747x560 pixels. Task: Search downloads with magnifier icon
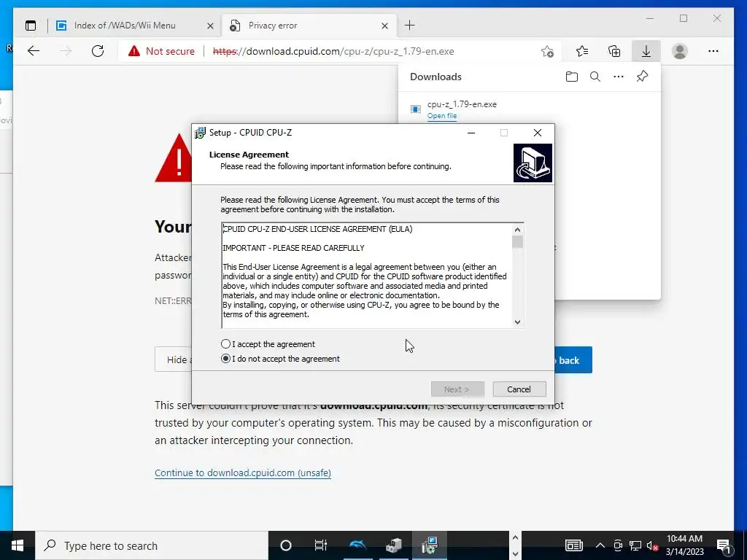pos(595,77)
